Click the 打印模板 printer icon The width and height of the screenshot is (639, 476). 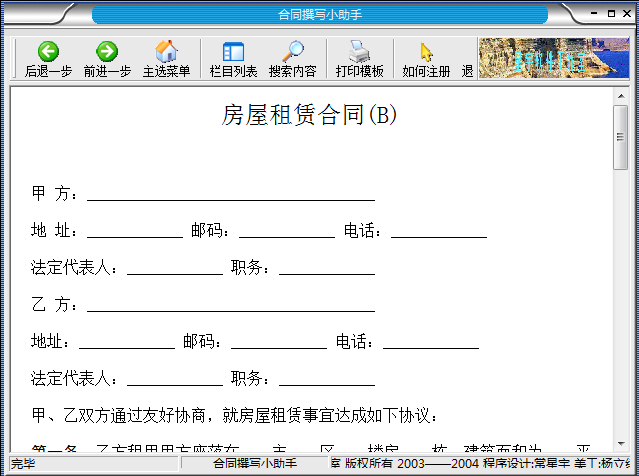pos(359,52)
